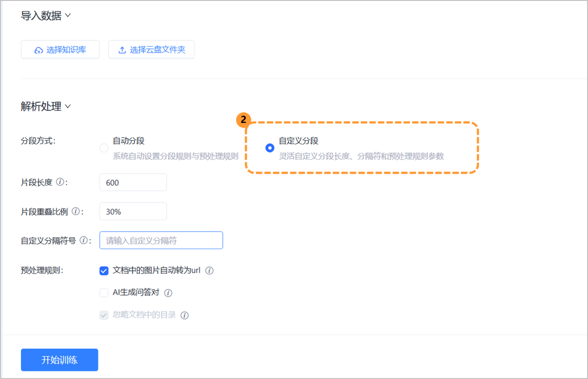Uncheck 文档中的图片自动转为url option

pyautogui.click(x=103, y=270)
